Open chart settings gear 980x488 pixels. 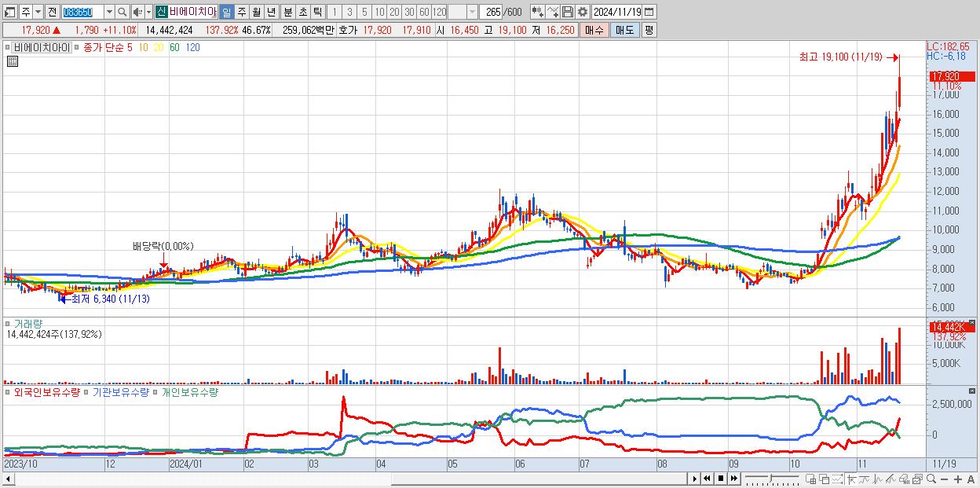tap(583, 12)
